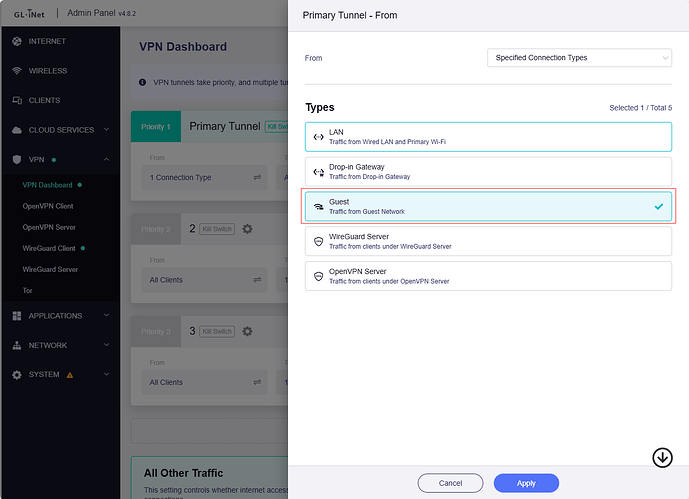Go to OpenVPN Server page

50,227
